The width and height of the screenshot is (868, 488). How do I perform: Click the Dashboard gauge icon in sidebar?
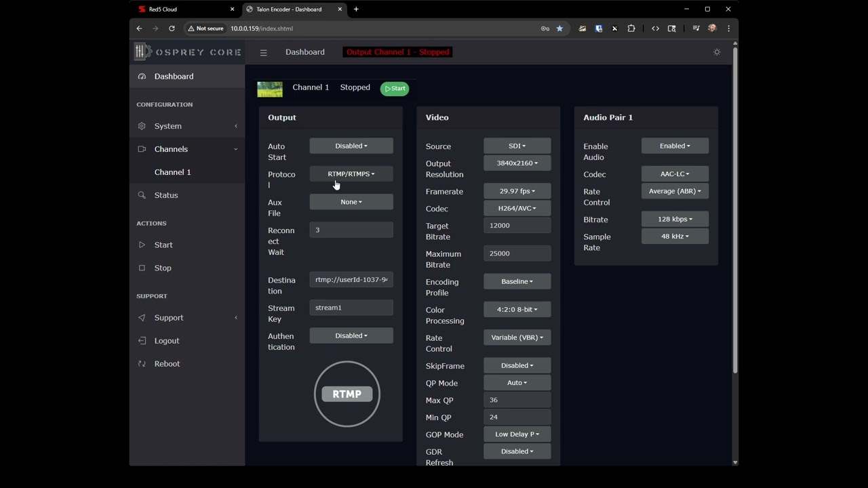(142, 77)
